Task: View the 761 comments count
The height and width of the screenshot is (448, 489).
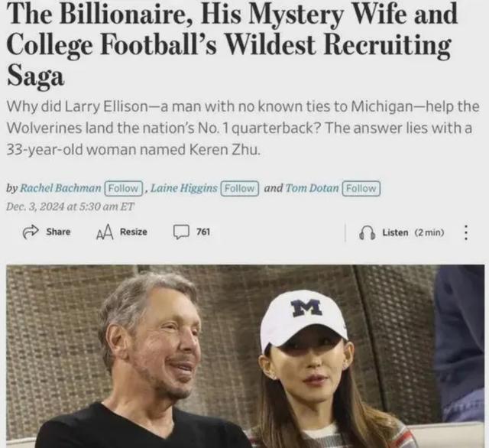Action: pyautogui.click(x=203, y=232)
